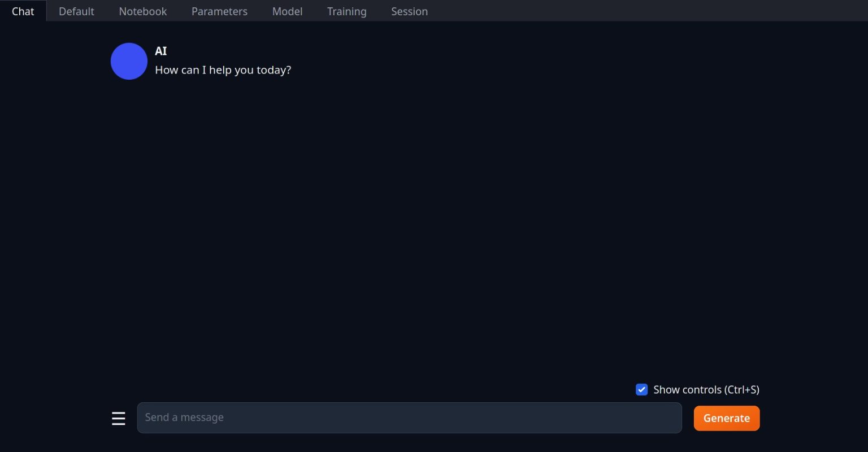The image size is (868, 452).
Task: Click the bold 'AI' sender name
Action: coord(161,51)
